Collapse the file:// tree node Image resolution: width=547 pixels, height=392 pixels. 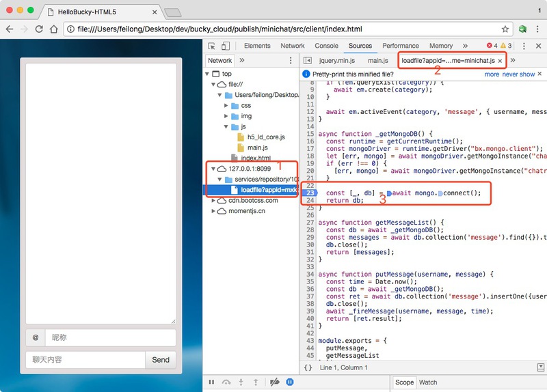[x=213, y=84]
